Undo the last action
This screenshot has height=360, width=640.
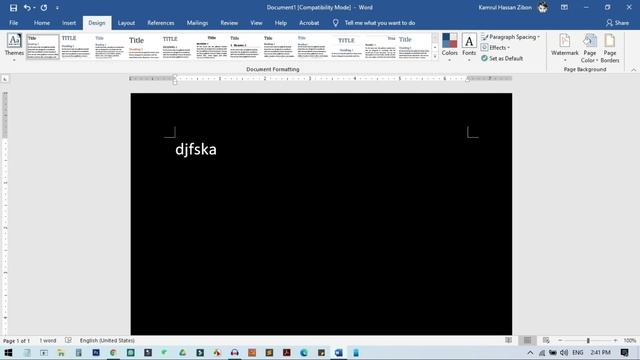27,7
